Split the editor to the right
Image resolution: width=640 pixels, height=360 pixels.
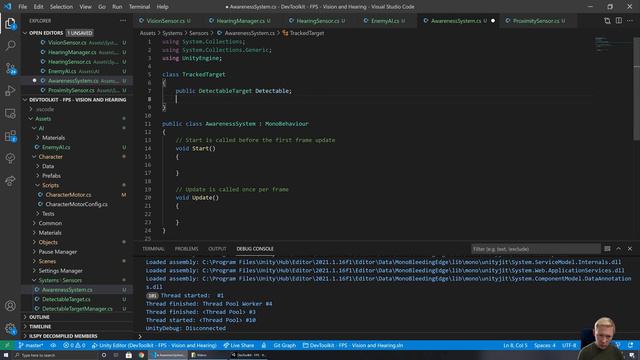click(x=619, y=20)
